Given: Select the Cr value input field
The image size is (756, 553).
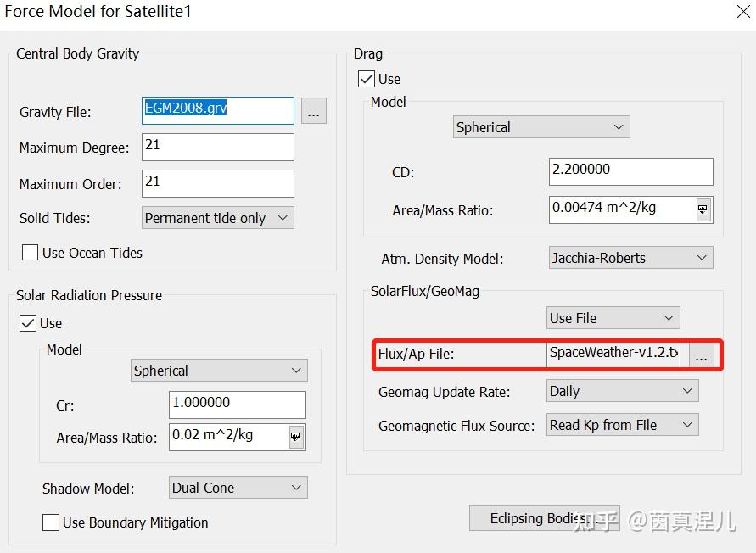Looking at the screenshot, I should [x=238, y=405].
